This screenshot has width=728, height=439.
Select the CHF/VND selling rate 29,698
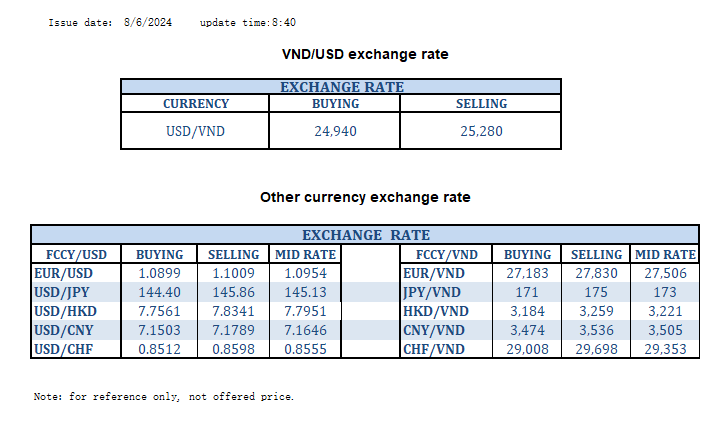tap(596, 349)
